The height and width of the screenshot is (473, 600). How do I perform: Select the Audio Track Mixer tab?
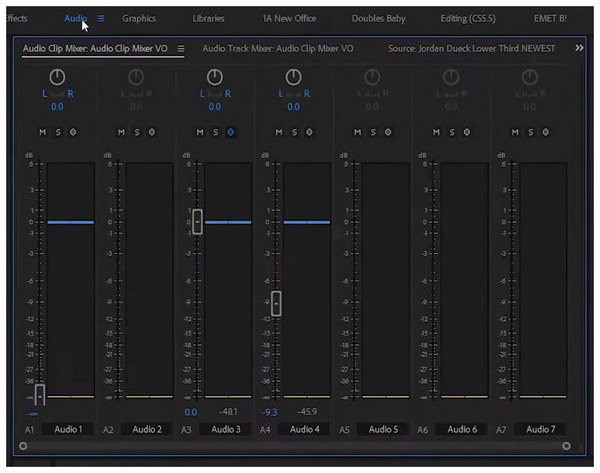pos(278,49)
